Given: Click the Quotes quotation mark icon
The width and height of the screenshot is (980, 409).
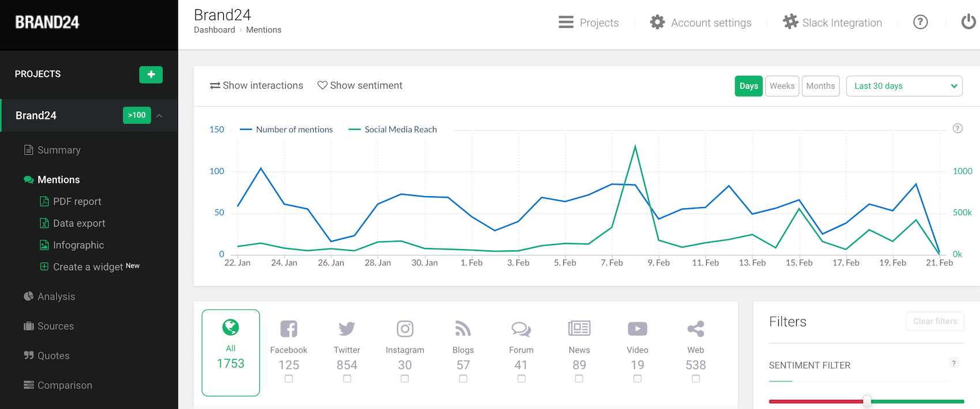Looking at the screenshot, I should click(29, 355).
